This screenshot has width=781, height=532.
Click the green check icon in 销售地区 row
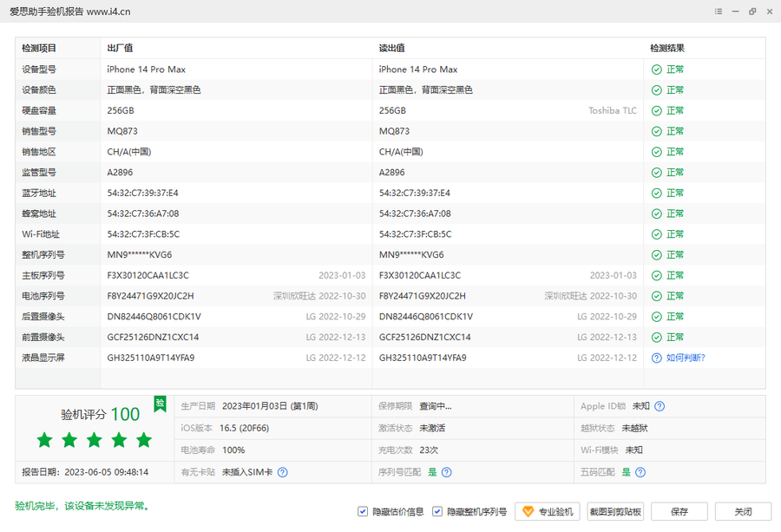point(657,152)
